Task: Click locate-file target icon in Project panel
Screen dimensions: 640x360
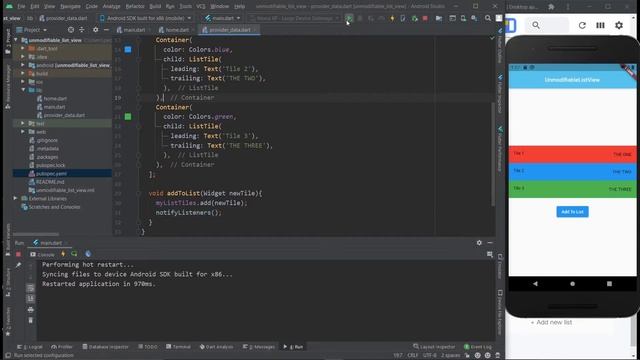Action: [x=71, y=30]
